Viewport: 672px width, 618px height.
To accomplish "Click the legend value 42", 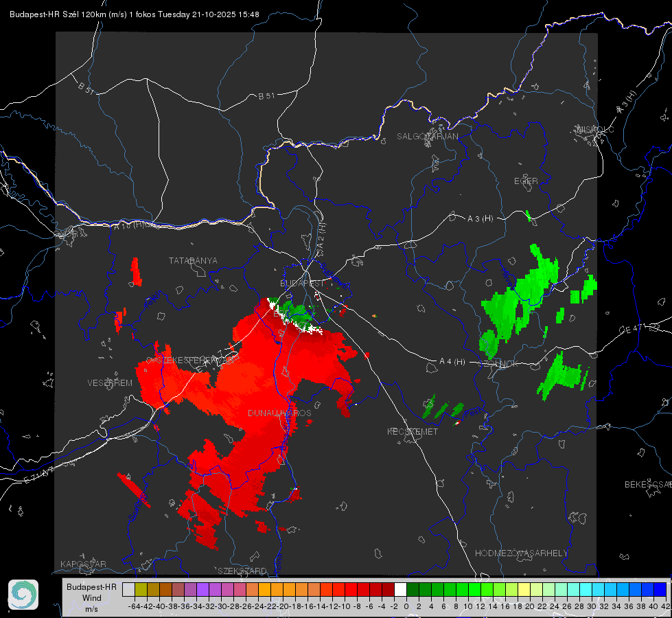I will point(666,606).
